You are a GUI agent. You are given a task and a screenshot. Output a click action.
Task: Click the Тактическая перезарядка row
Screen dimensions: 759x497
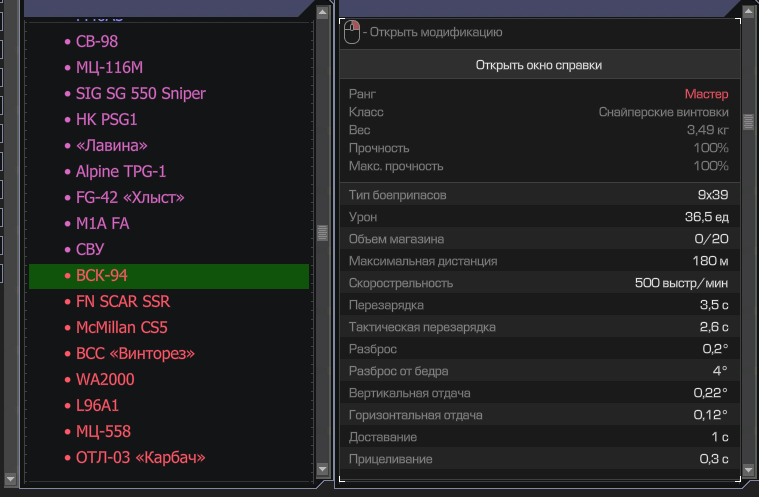[539, 327]
